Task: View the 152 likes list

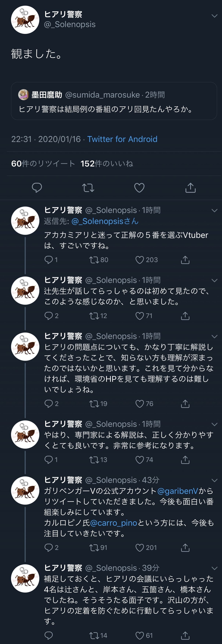Action: (107, 164)
